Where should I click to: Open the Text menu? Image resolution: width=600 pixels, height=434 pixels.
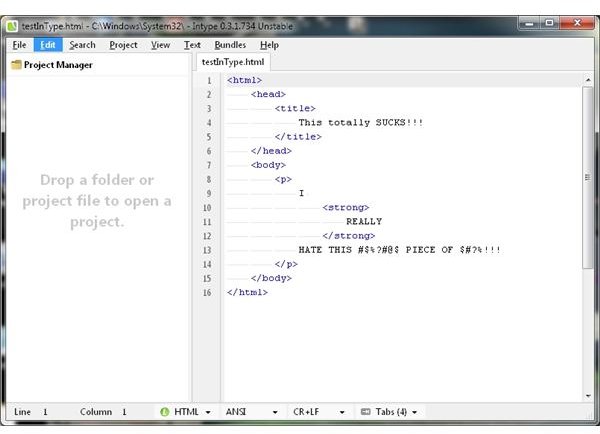(192, 45)
